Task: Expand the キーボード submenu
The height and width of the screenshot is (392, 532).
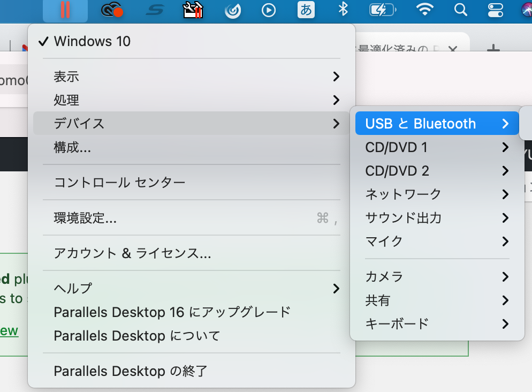Action: (437, 324)
